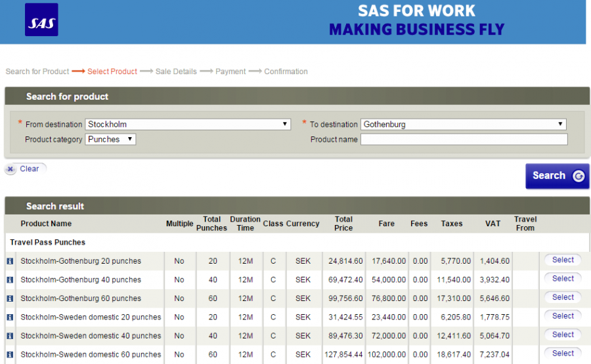Open info icon for Stockholm-Sweden domestic 20 punches

point(10,317)
